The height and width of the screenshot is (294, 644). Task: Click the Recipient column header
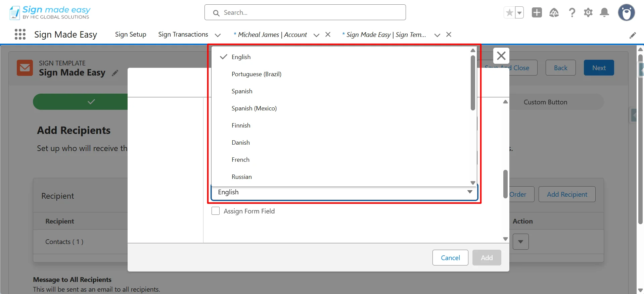click(60, 221)
